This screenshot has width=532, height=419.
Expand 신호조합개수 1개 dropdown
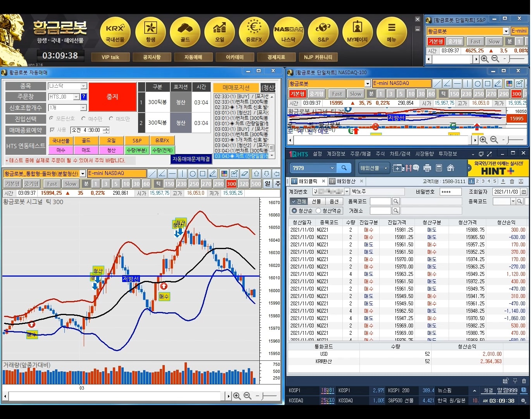[x=83, y=107]
